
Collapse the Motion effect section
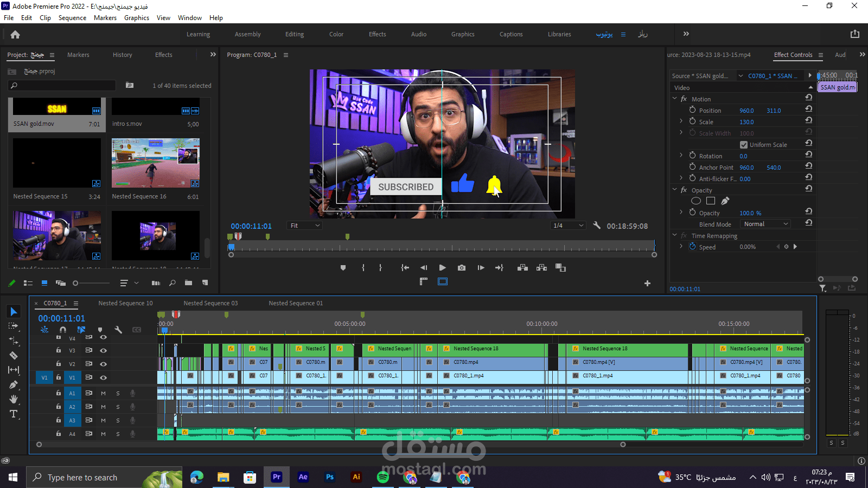[x=675, y=99]
